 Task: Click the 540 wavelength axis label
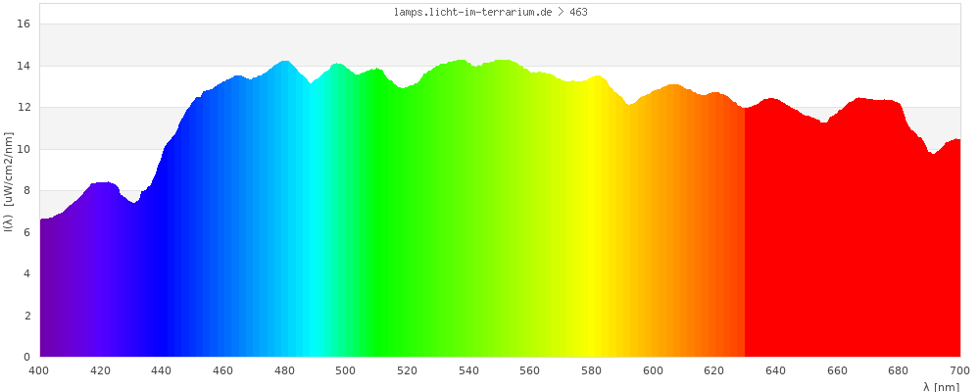[x=469, y=370]
